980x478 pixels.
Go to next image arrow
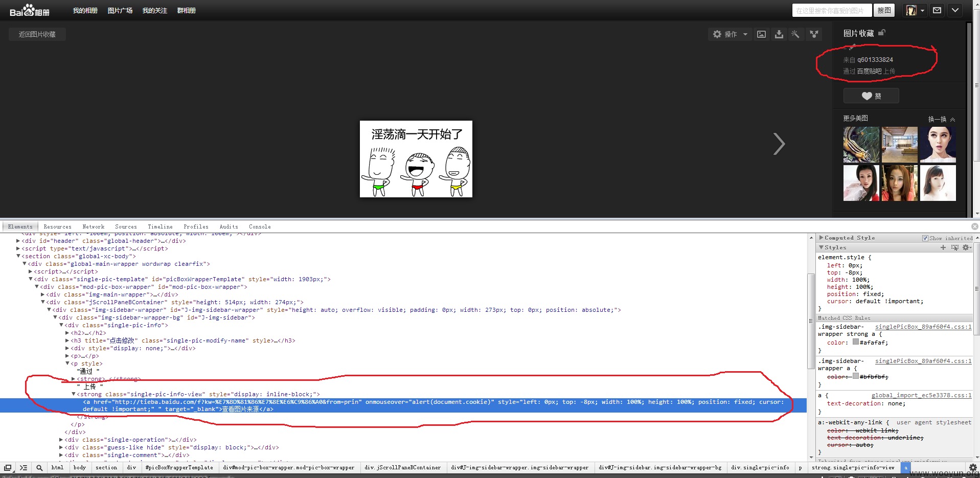coord(779,144)
